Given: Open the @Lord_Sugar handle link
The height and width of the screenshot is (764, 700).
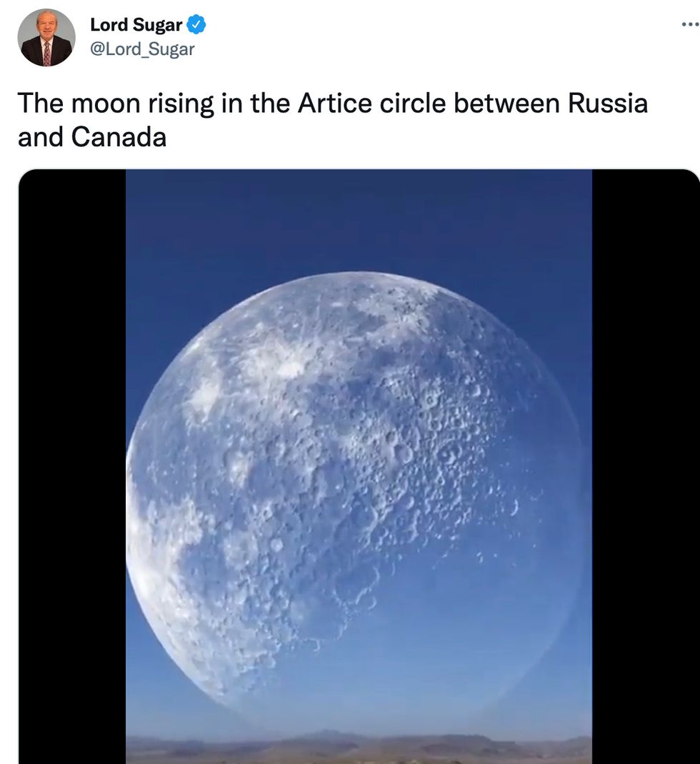Looking at the screenshot, I should [142, 49].
